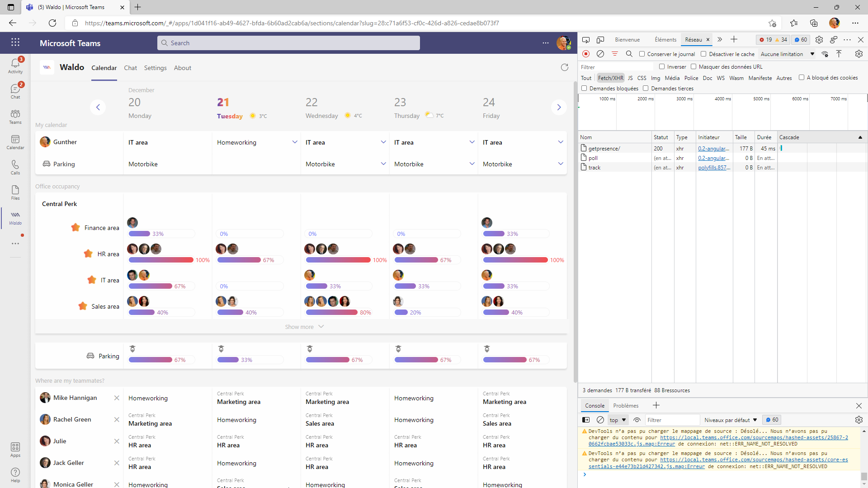Toggle the DevTools network filter icon

[615, 54]
